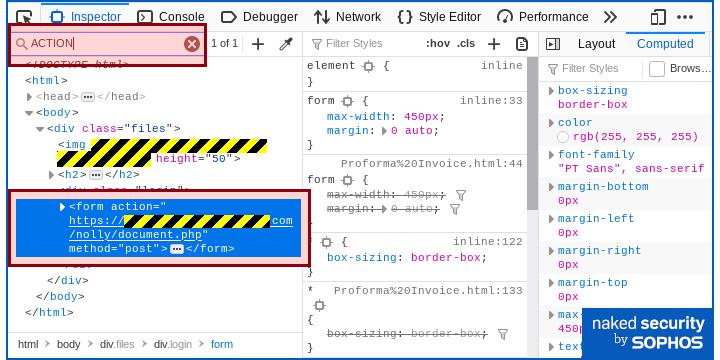Toggle .cls classes panel
The image size is (720, 360).
tap(466, 44)
